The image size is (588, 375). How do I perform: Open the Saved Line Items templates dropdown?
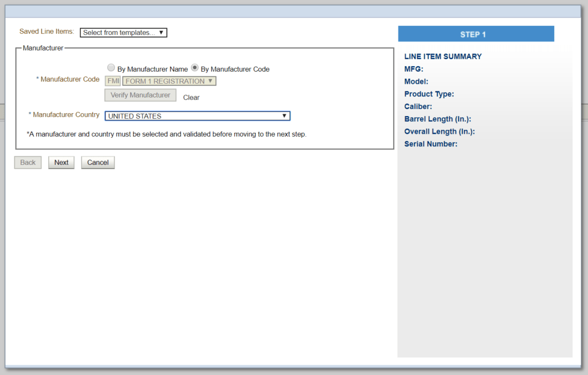click(123, 33)
